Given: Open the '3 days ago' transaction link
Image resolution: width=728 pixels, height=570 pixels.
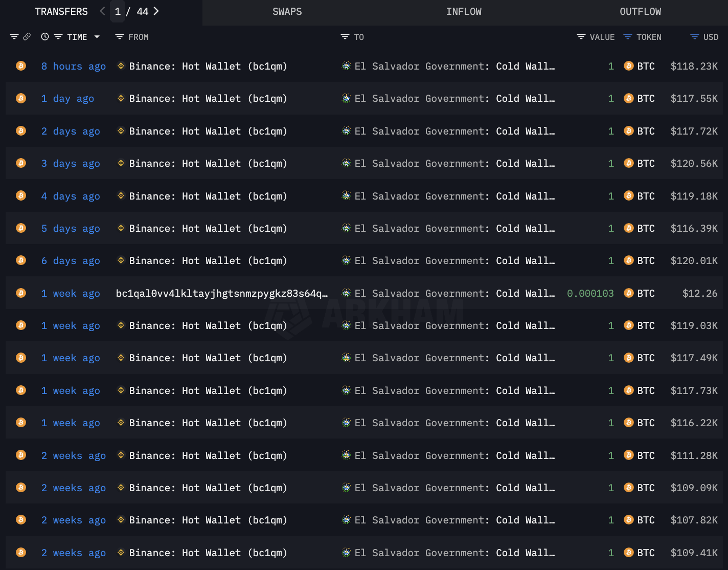Looking at the screenshot, I should [71, 163].
